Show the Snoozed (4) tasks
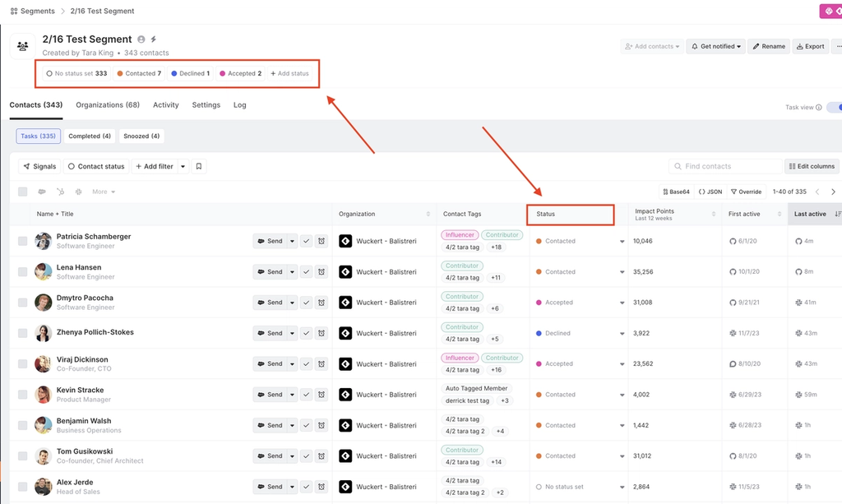Screen dimensions: 842x504 click(141, 136)
